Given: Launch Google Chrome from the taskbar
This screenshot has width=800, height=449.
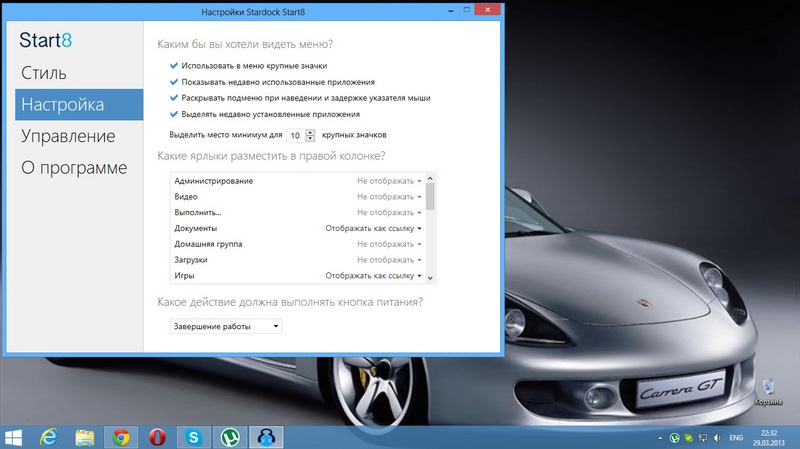Looking at the screenshot, I should pos(122,437).
